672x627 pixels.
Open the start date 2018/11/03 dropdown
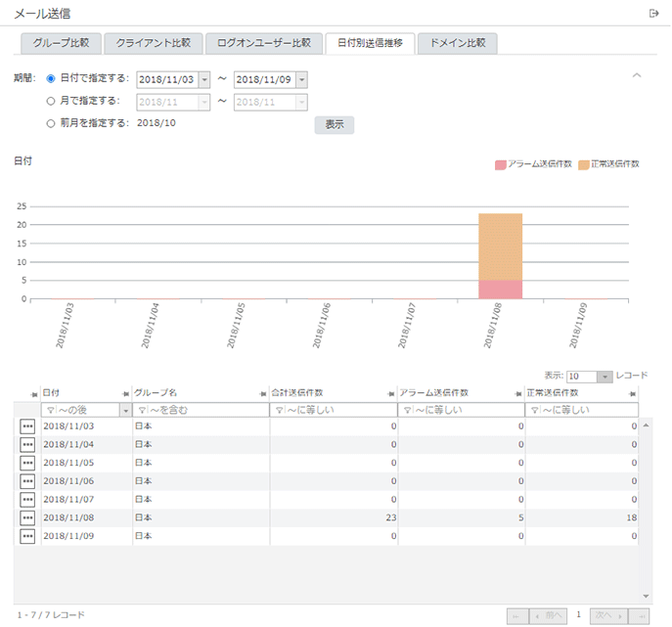[x=204, y=79]
